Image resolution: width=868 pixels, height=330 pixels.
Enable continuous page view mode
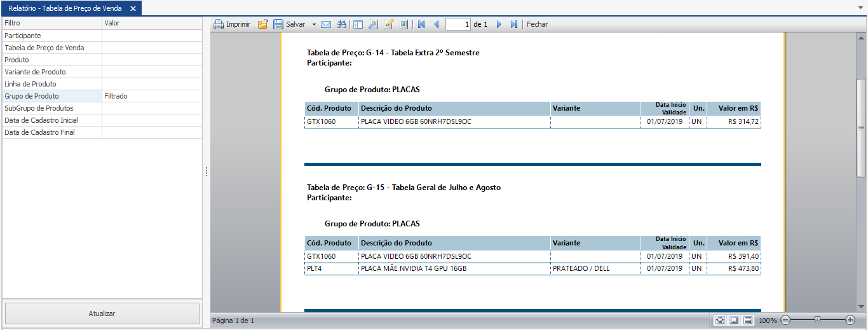coord(748,320)
